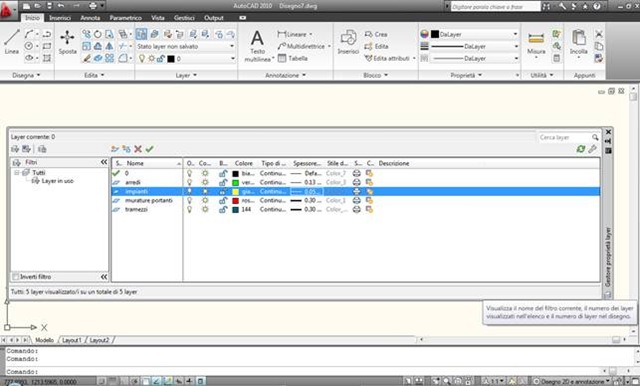Insert a Tabella from annotation panel

point(293,58)
